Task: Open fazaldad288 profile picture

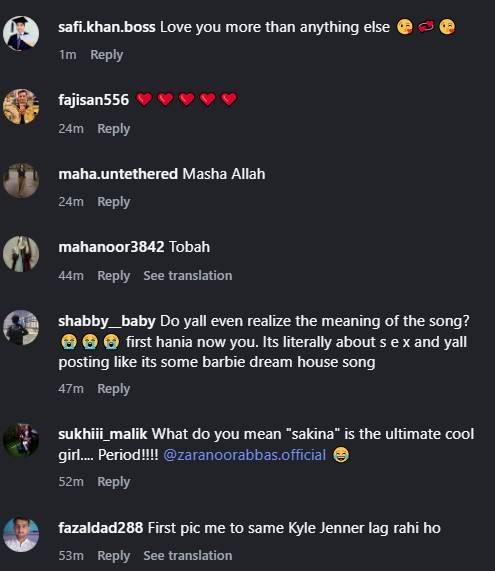Action: pyautogui.click(x=21, y=534)
